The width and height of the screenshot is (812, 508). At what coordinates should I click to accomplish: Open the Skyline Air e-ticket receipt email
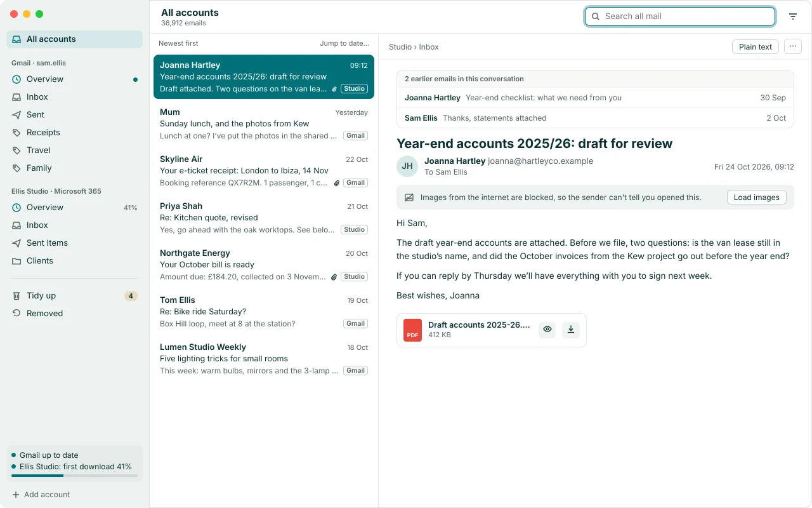point(264,171)
